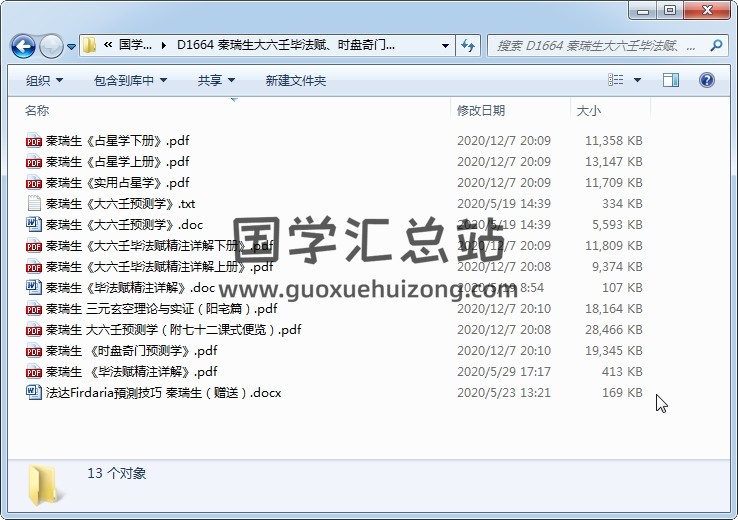The image size is (738, 520).
Task: Click the Forward navigation arrow button
Action: (50, 46)
